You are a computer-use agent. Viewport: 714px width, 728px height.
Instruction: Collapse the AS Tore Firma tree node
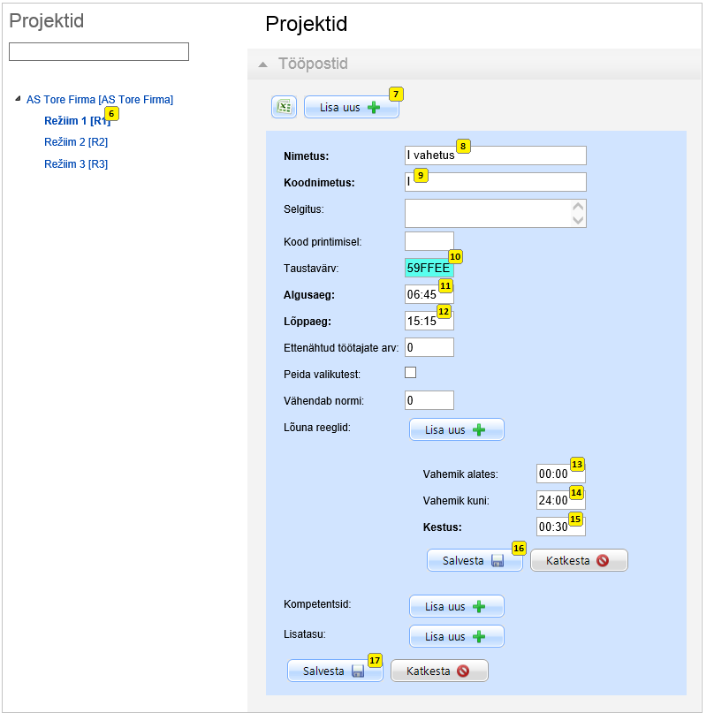[x=19, y=99]
